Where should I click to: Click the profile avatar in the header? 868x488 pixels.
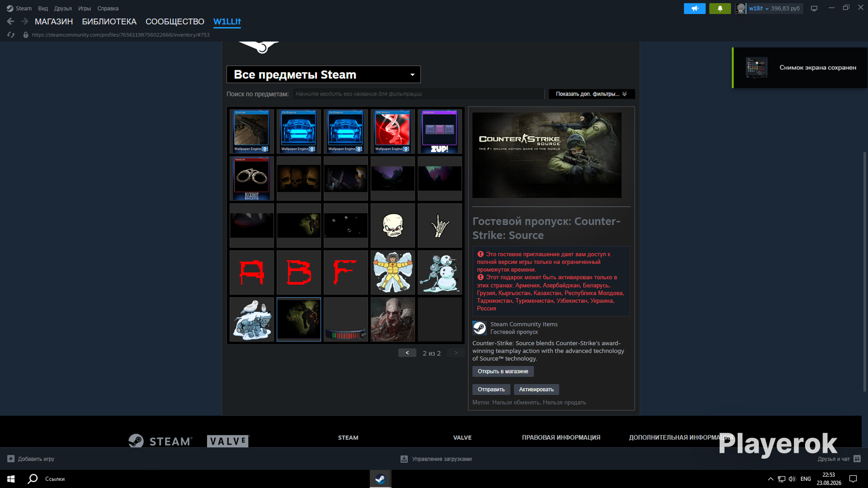pyautogui.click(x=741, y=8)
